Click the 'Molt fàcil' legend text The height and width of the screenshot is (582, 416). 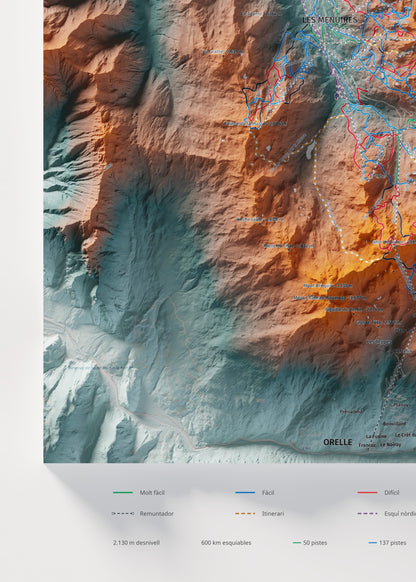(152, 493)
